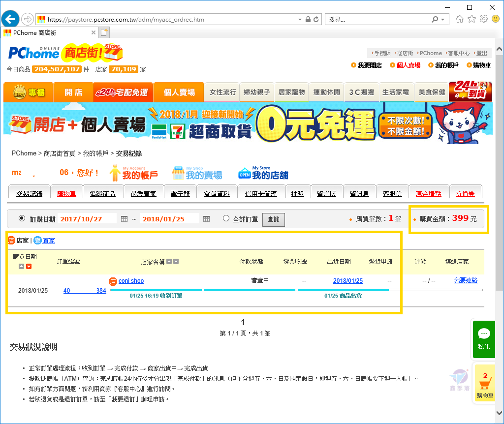Screen dimensions: 504x424
Task: Click 登出 to log out
Action: [x=481, y=53]
